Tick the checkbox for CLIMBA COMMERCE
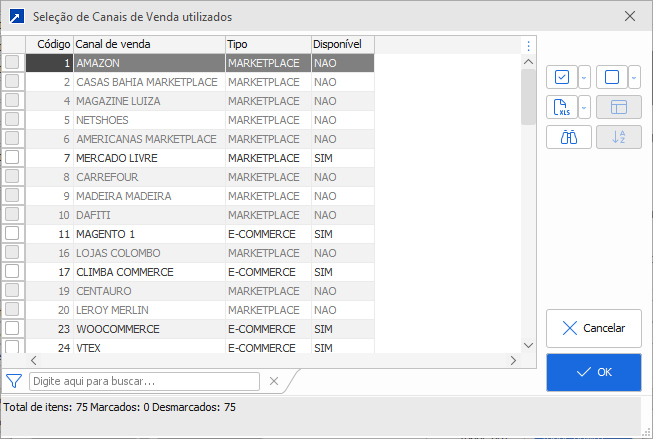 (x=12, y=271)
